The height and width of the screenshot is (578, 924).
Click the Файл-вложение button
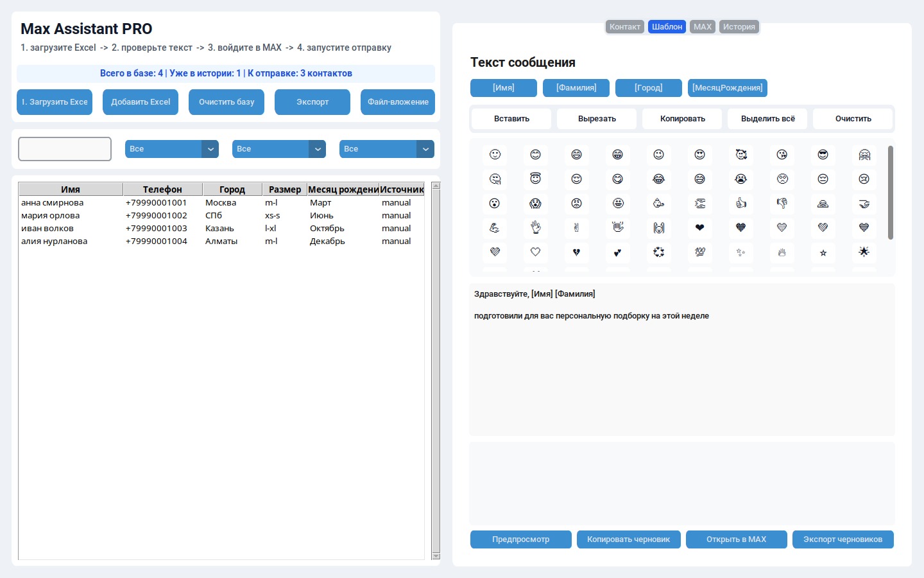(x=398, y=102)
